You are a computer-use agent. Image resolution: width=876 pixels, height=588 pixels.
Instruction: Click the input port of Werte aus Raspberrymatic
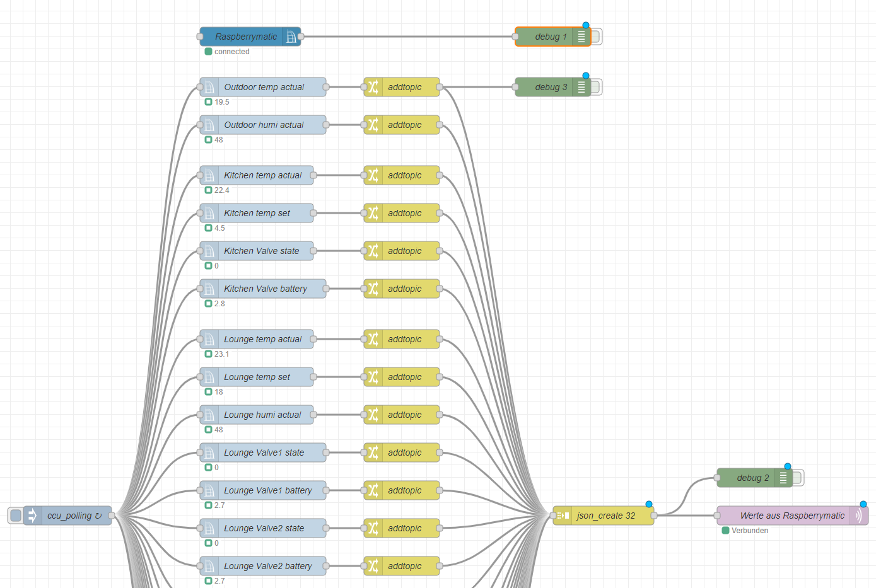tap(717, 516)
